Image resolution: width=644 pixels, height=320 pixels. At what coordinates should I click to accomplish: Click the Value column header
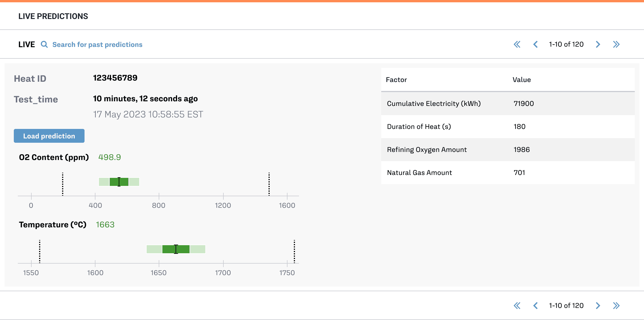[522, 80]
